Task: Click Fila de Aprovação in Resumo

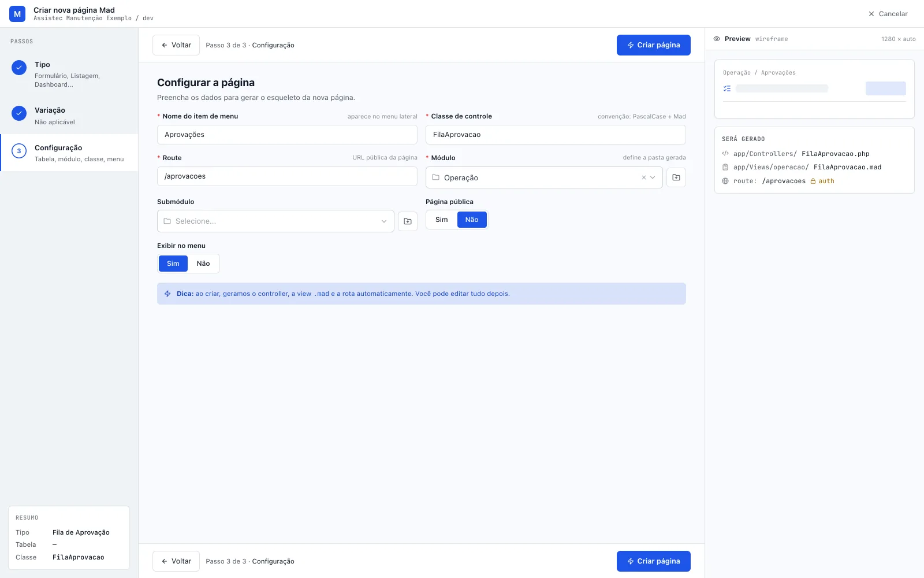Action: [81, 532]
